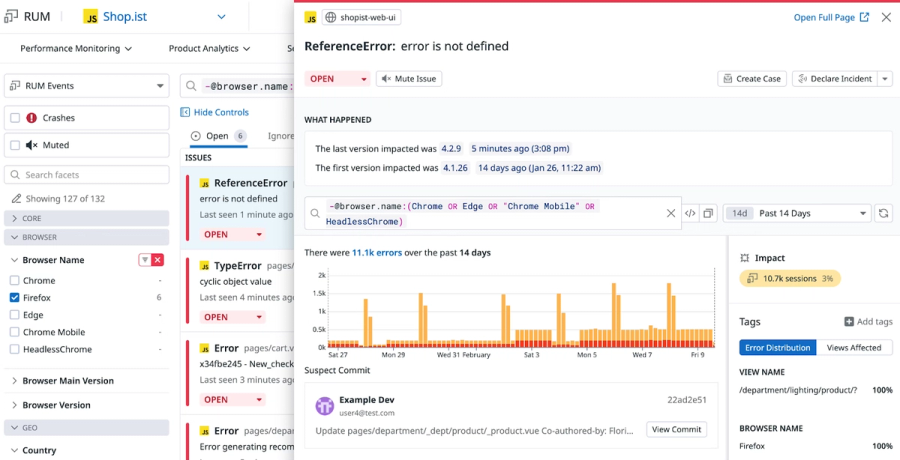Image resolution: width=900 pixels, height=460 pixels.
Task: Click the View Commit button
Action: [677, 430]
